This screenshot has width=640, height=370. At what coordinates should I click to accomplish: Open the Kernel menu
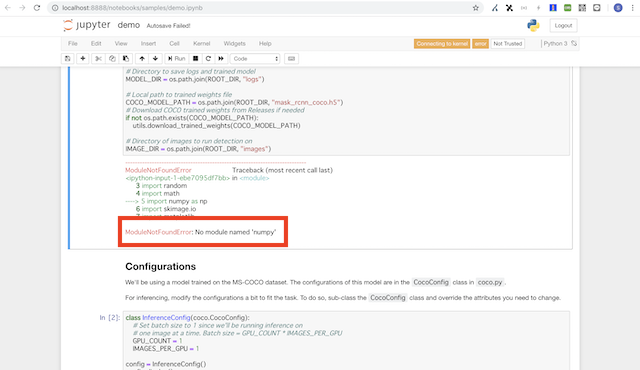pos(202,44)
